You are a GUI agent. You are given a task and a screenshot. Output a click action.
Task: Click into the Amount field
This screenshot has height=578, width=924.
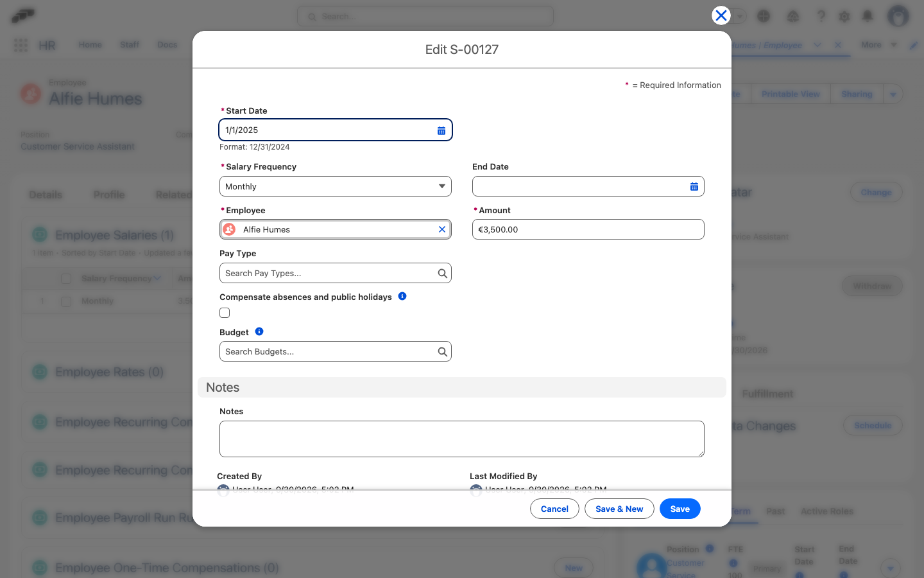click(x=588, y=229)
